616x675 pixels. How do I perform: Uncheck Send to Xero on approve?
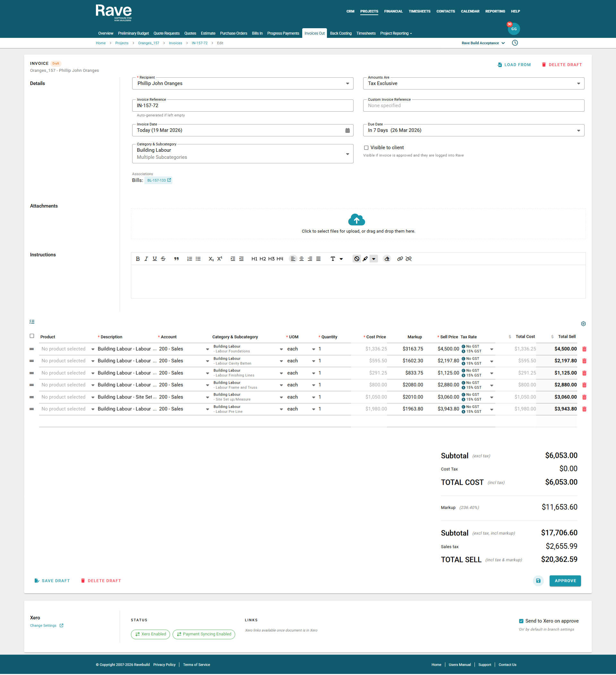[x=521, y=621]
